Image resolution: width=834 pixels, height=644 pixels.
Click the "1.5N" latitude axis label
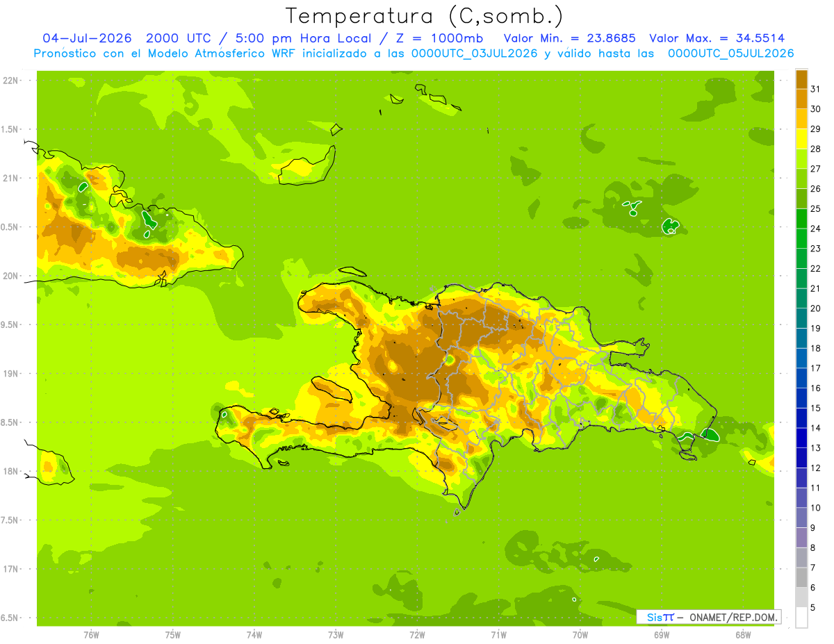(x=11, y=129)
